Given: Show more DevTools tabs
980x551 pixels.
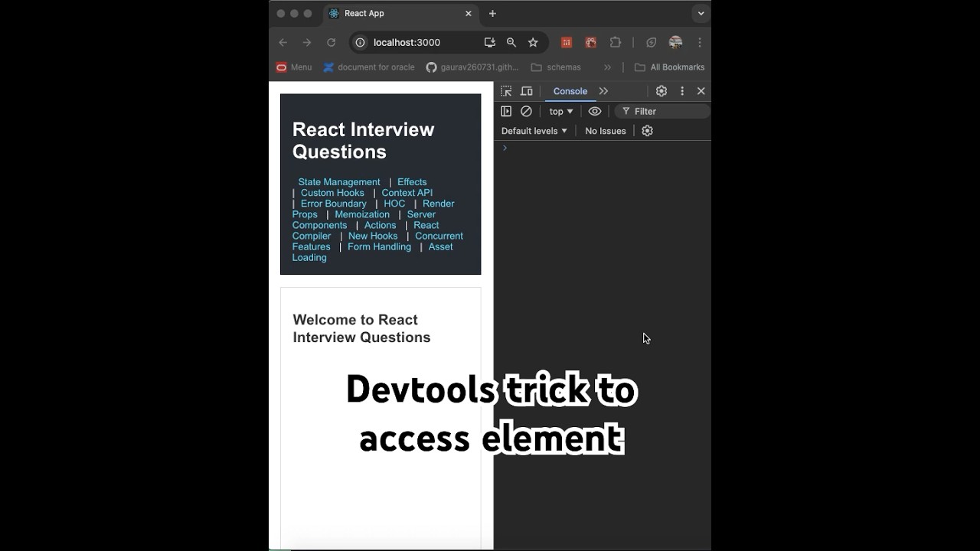Looking at the screenshot, I should pos(604,91).
